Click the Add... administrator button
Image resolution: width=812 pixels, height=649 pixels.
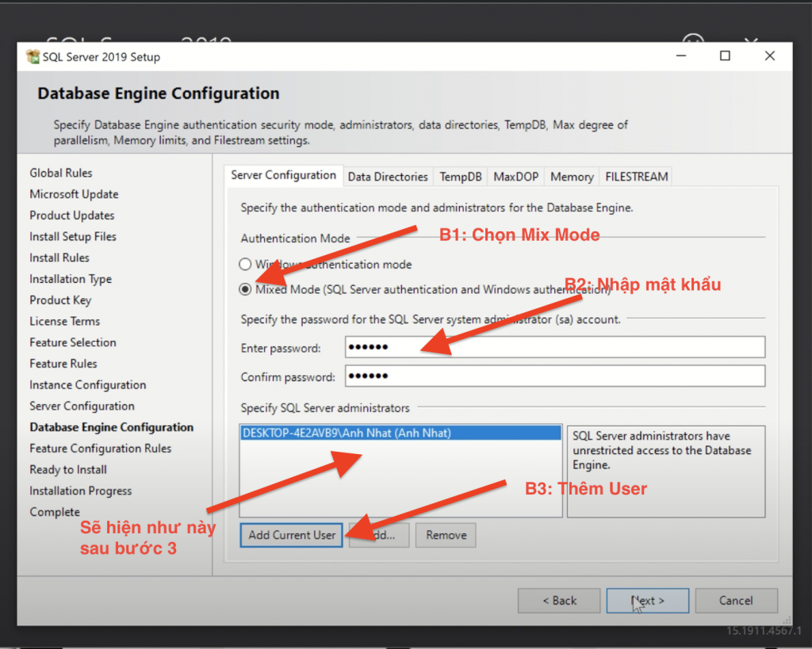379,535
